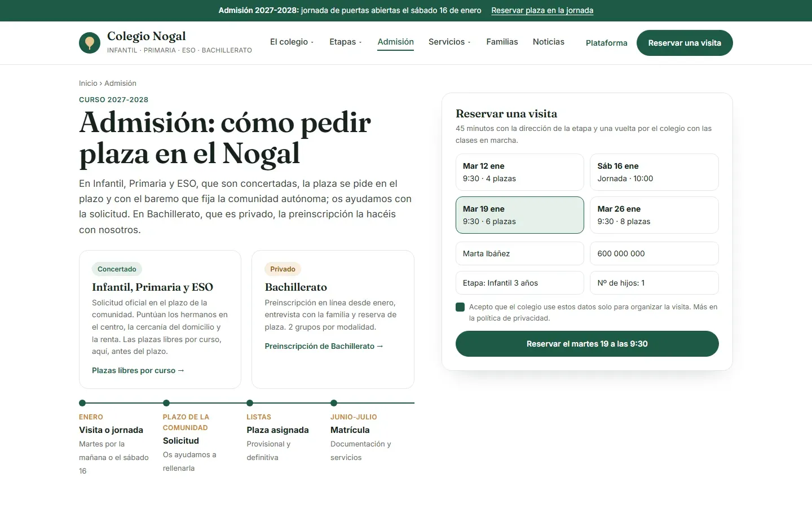
Task: Click the Junio-Julio timeline dot
Action: click(x=334, y=403)
